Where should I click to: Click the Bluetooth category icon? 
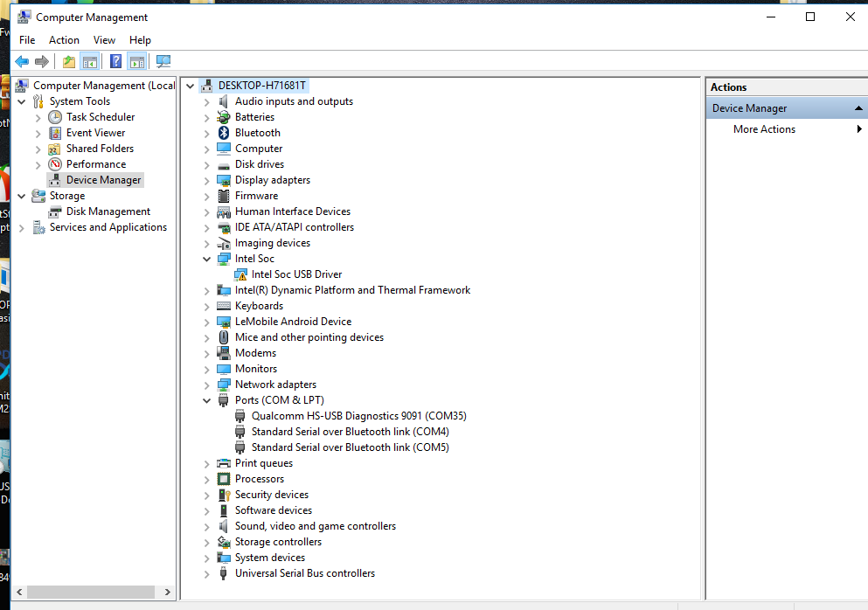tap(225, 133)
